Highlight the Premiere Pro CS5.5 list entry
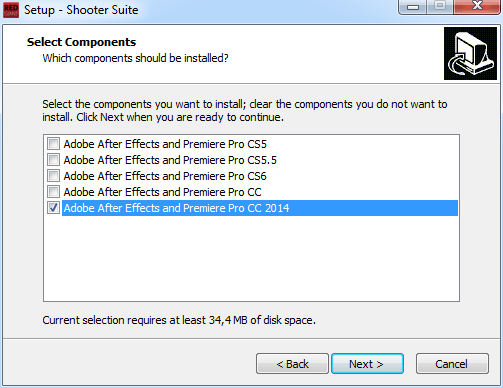Viewport: 503px width, 388px height. (170, 160)
